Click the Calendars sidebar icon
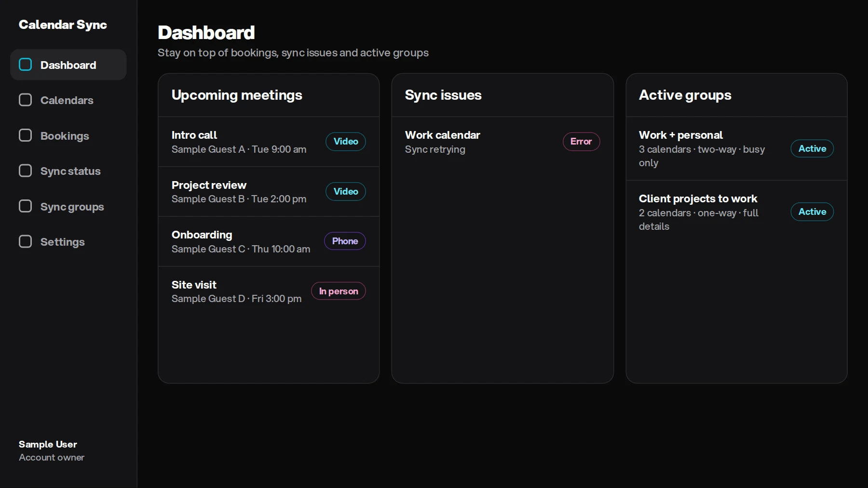The height and width of the screenshot is (488, 868). point(25,100)
